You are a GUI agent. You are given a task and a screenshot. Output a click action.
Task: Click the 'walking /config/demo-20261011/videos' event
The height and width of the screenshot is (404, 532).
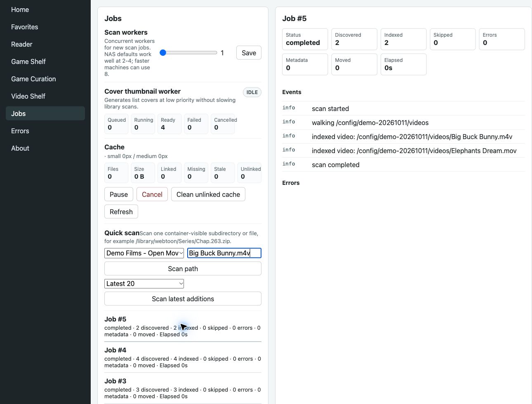coord(403,123)
